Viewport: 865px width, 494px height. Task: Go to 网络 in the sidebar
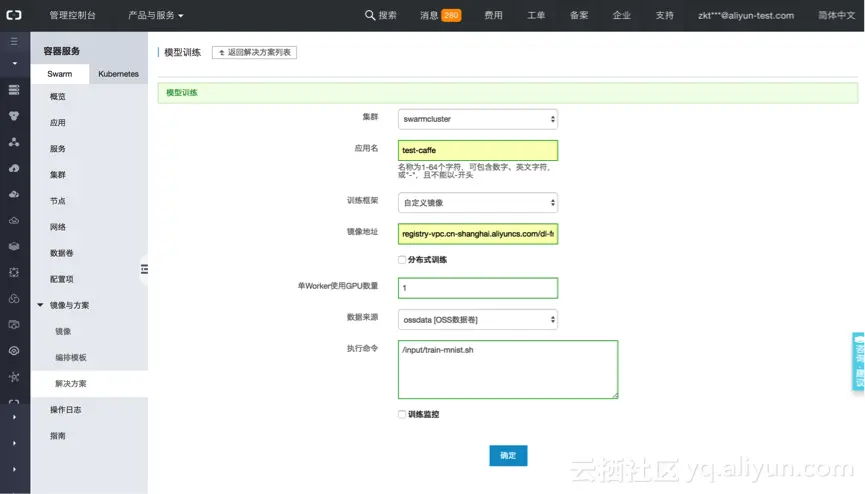point(57,227)
